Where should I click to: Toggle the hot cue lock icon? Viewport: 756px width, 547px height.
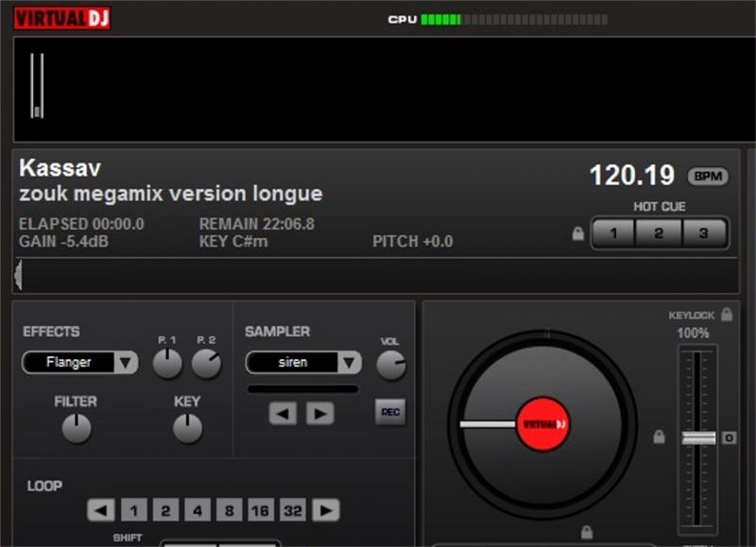click(577, 233)
